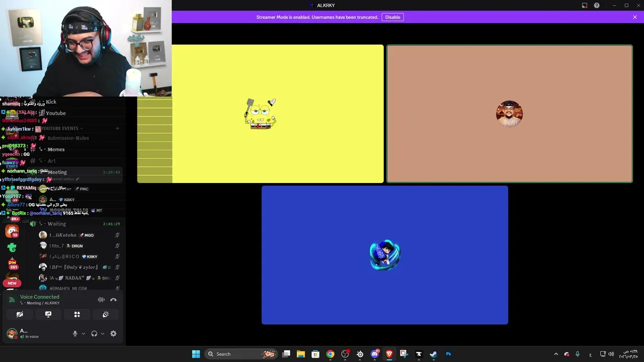Deafen with the headphones icon
The image size is (644, 362).
94,333
